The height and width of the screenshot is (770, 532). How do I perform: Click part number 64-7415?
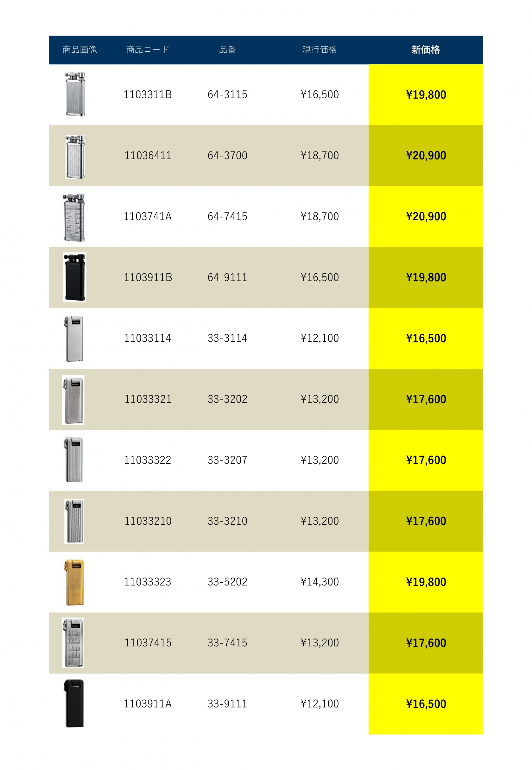point(227,217)
